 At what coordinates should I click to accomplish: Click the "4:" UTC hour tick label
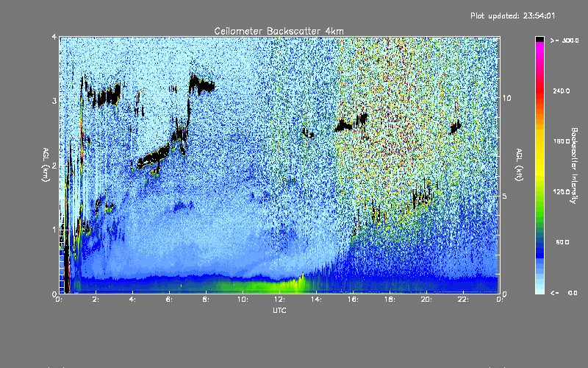[132, 300]
